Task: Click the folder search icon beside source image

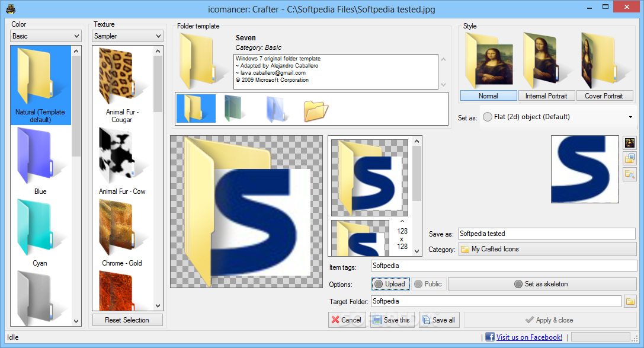Action: coord(630,174)
